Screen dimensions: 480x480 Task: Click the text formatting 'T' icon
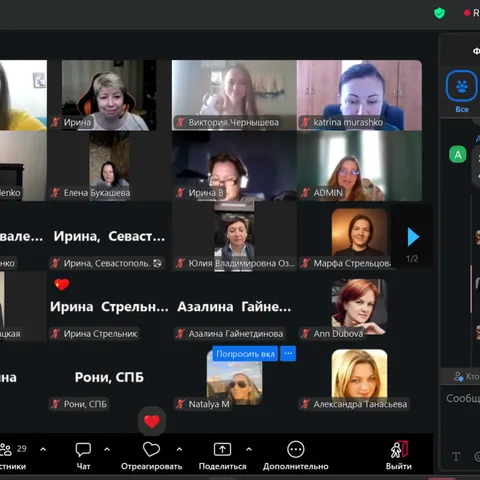(x=456, y=456)
